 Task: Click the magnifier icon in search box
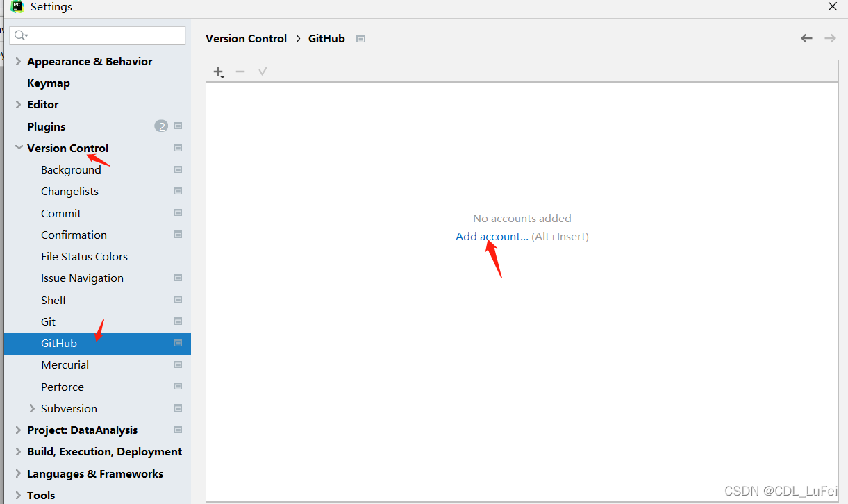(21, 35)
